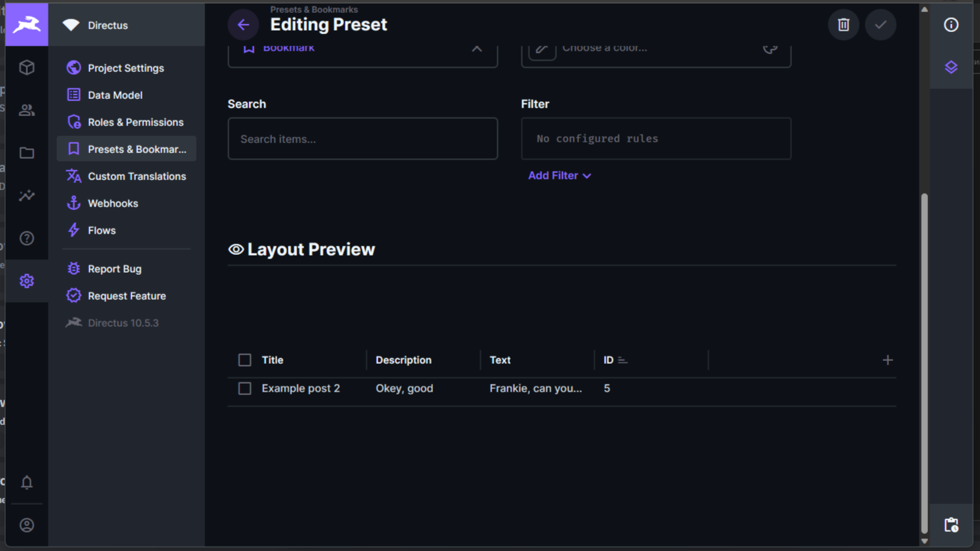Open the File Library module
This screenshot has width=980, height=551.
coord(26,153)
